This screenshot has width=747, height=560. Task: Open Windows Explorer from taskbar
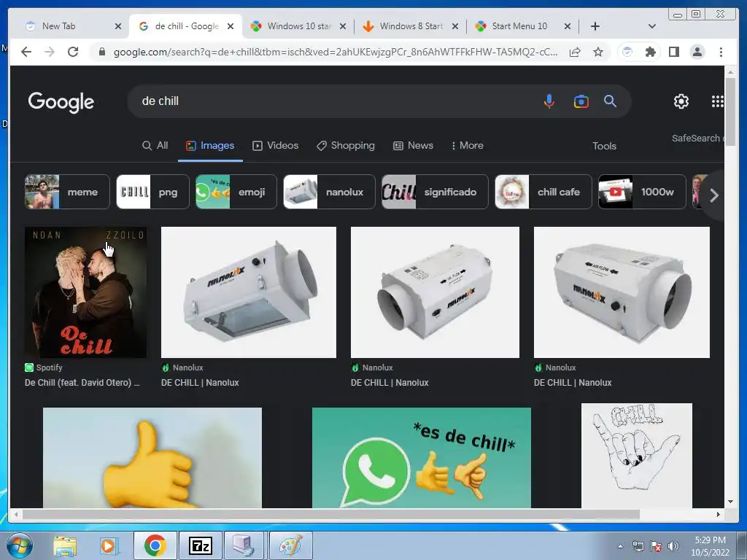(65, 546)
